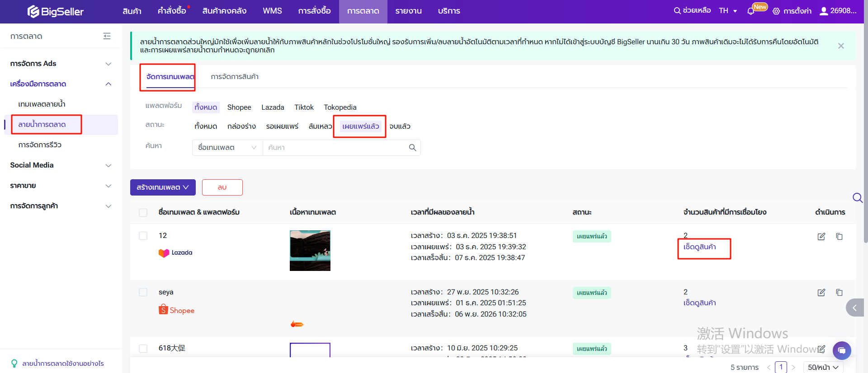Duplicate the seya template via copy icon
This screenshot has height=373, width=868.
click(x=839, y=293)
